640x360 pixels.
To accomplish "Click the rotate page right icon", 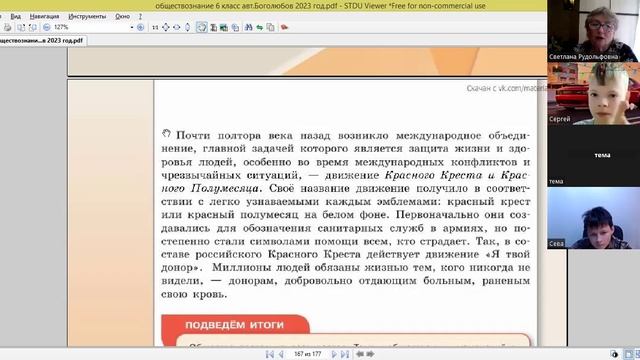I will (33, 27).
